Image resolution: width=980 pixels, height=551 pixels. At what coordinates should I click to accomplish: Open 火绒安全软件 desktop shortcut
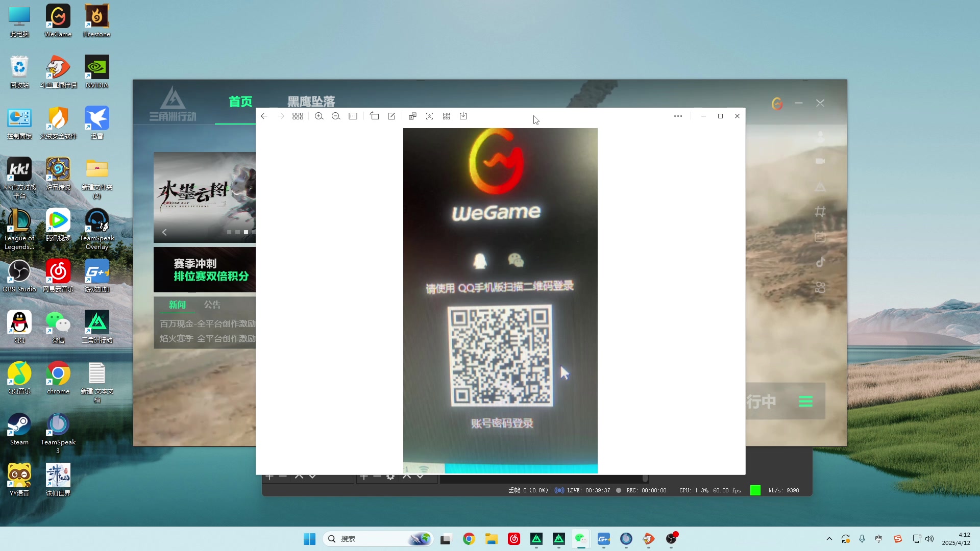tap(58, 123)
